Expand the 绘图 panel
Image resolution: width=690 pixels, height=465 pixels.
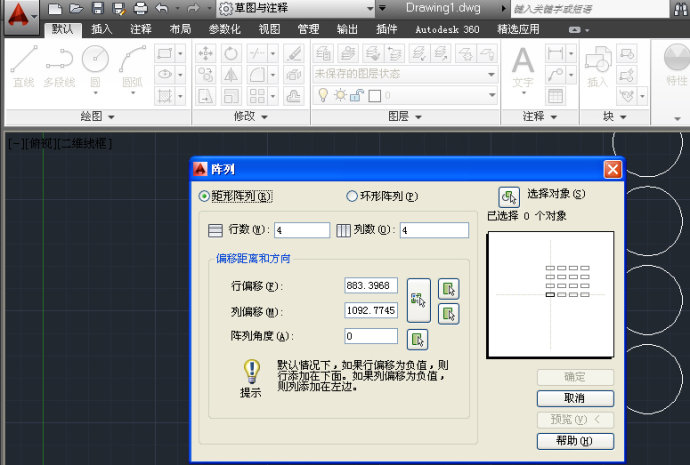[x=97, y=117]
